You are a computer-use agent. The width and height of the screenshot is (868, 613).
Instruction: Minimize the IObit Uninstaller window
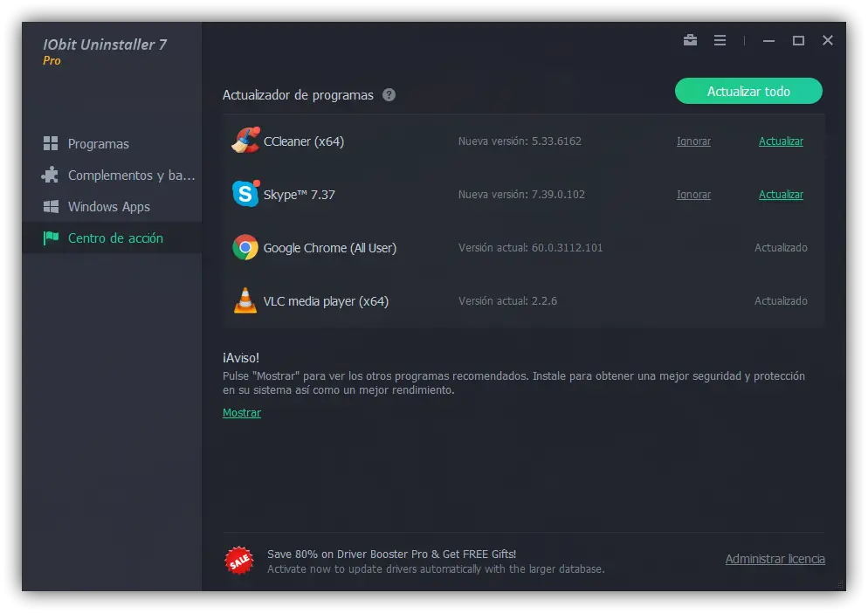click(768, 40)
